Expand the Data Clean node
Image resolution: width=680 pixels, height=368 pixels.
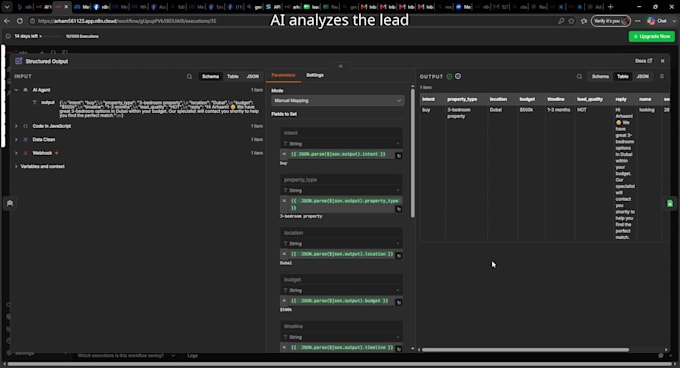[x=16, y=140]
